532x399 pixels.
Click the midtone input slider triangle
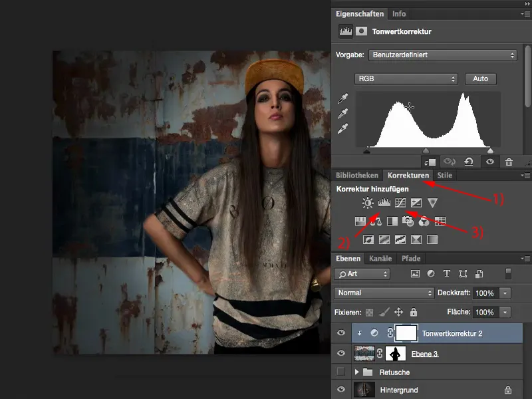pos(426,150)
